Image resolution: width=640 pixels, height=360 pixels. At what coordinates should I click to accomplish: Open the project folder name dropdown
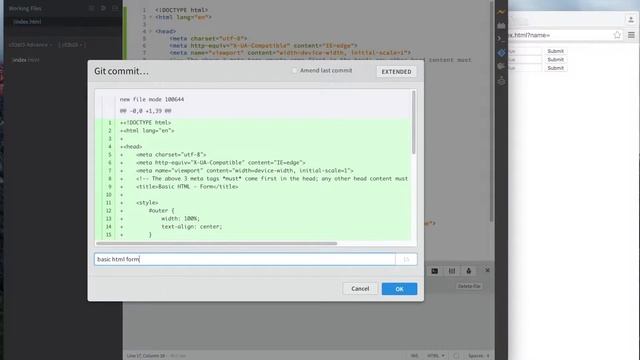click(31, 44)
